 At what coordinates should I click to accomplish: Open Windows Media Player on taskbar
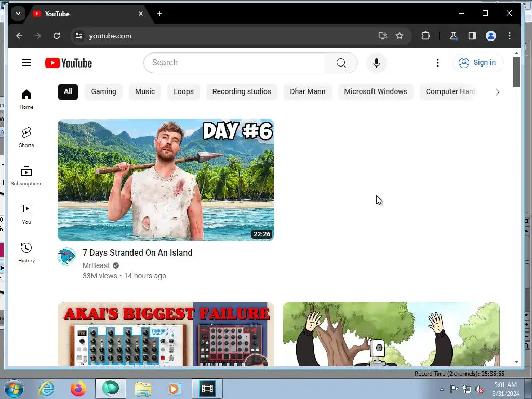point(175,389)
